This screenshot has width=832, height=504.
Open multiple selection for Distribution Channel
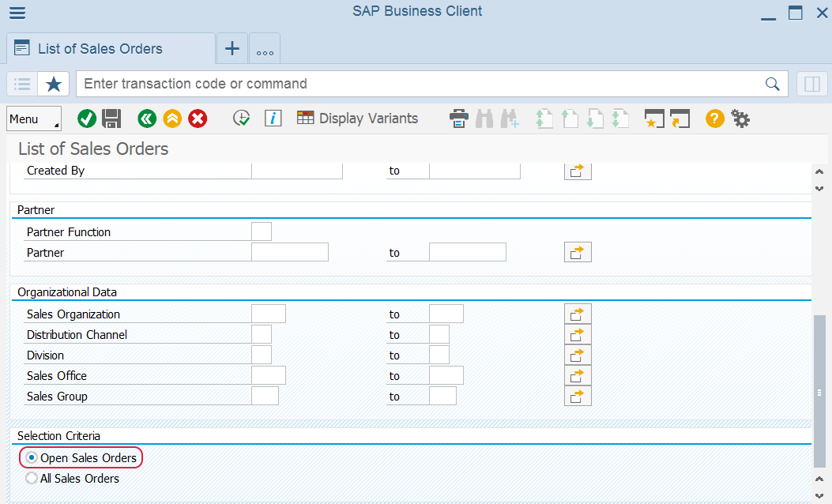tap(578, 335)
